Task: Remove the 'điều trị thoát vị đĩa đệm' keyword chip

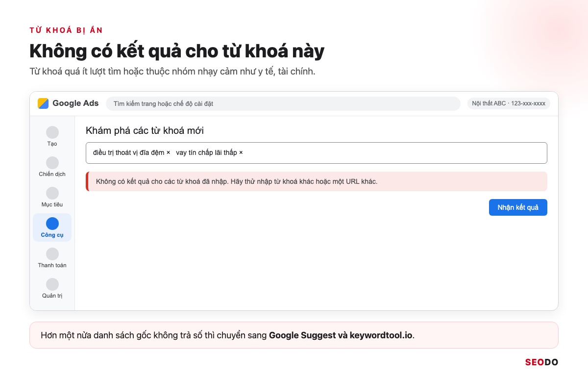Action: point(168,152)
